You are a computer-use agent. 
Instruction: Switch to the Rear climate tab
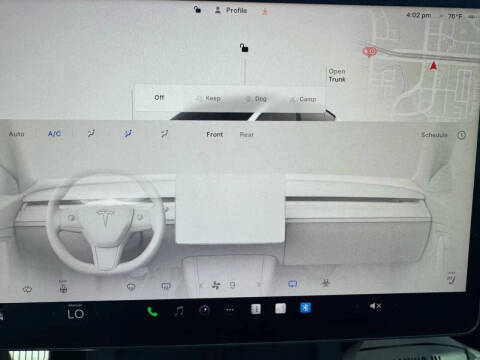[247, 135]
